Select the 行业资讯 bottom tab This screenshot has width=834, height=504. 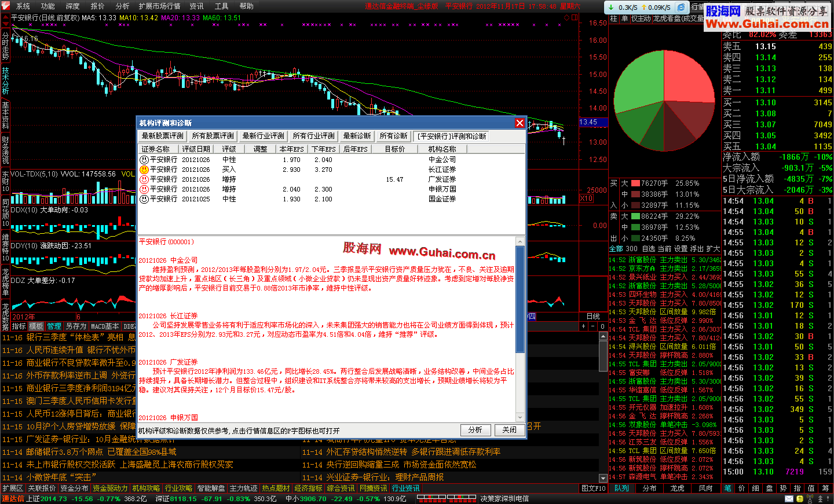(x=405, y=488)
